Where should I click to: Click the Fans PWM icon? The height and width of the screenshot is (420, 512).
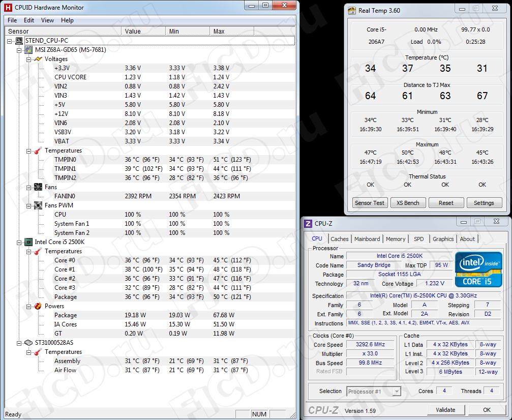click(38, 205)
